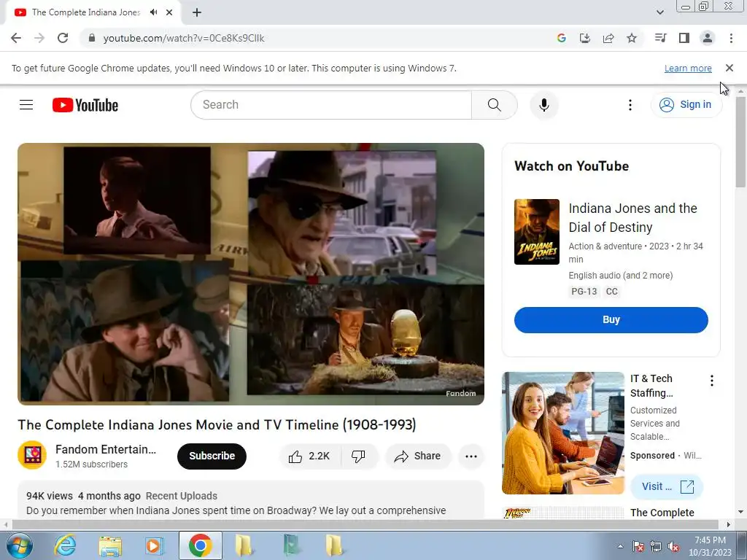Subscribe to Fandom Entertainment
Viewport: 747px width, 560px height.
(x=212, y=456)
